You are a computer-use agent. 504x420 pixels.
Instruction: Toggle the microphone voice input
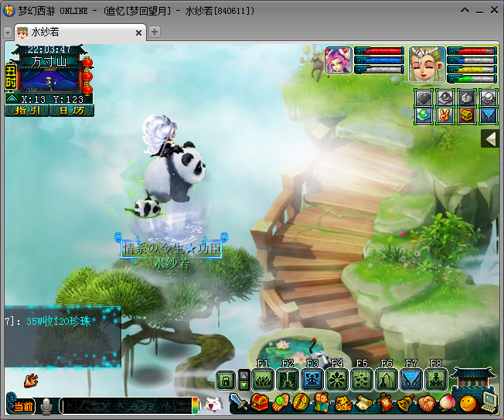(46, 406)
